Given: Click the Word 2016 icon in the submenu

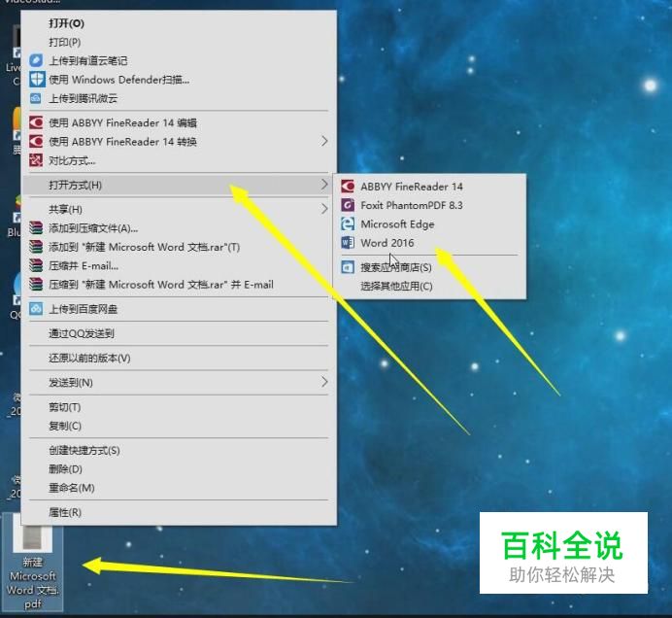Looking at the screenshot, I should 348,243.
